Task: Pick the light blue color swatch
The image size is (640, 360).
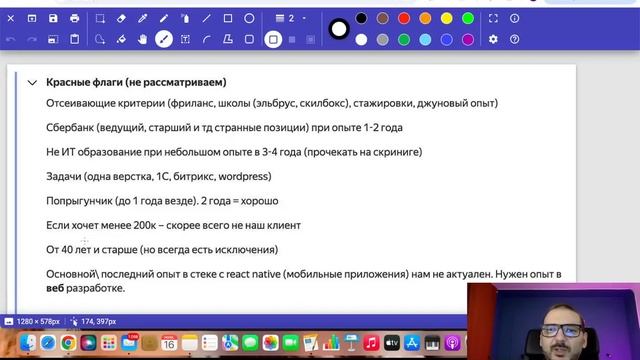Action: (x=425, y=40)
